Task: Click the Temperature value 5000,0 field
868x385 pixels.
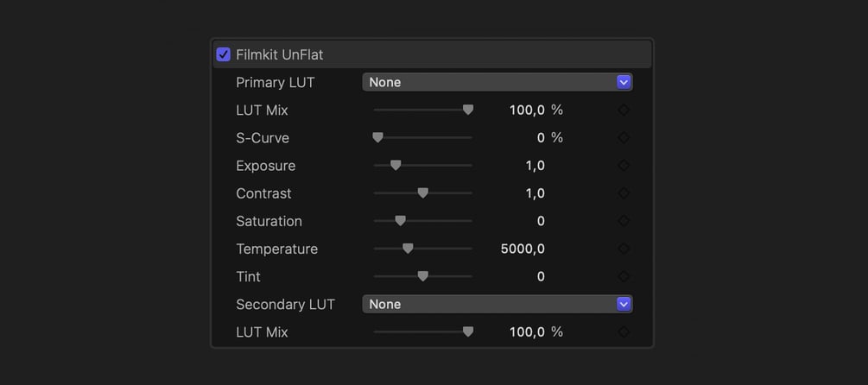Action: (523, 249)
